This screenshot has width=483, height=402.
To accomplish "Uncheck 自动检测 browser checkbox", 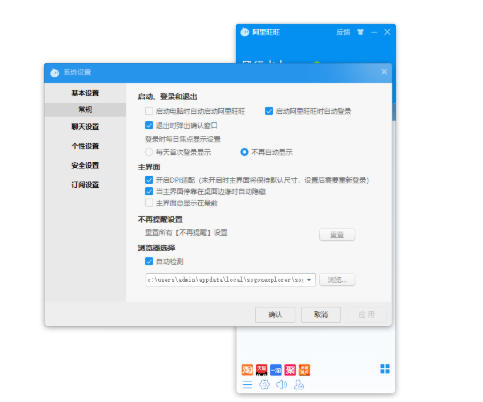I will [x=149, y=261].
